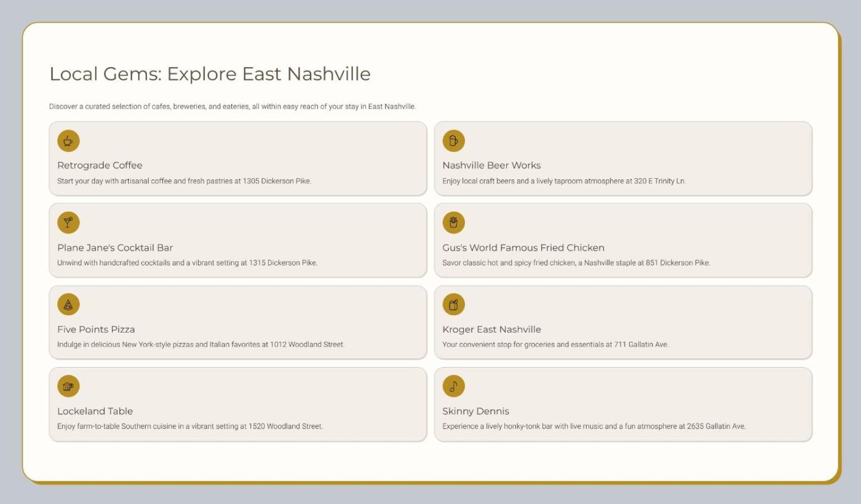Open the Retrograde Coffee title

pyautogui.click(x=100, y=165)
